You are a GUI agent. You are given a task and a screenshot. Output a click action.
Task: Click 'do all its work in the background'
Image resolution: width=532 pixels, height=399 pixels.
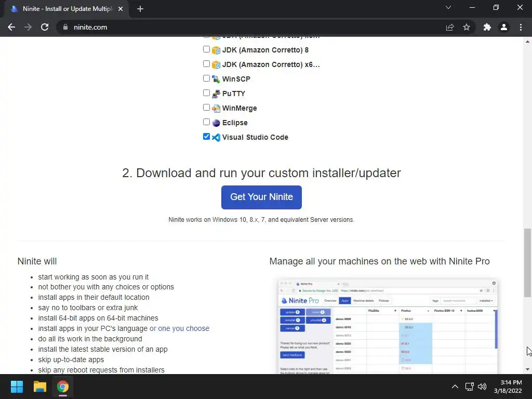[90, 339]
